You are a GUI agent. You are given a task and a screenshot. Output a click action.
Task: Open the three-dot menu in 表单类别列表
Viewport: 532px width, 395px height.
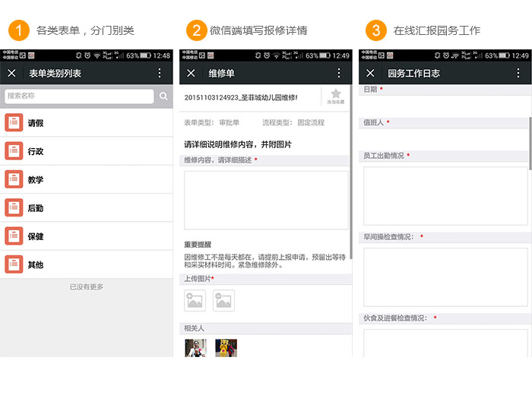click(x=160, y=73)
